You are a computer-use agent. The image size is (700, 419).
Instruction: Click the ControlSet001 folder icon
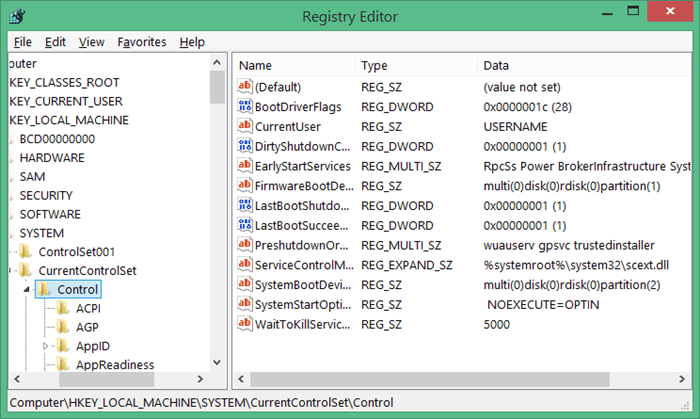[x=25, y=251]
